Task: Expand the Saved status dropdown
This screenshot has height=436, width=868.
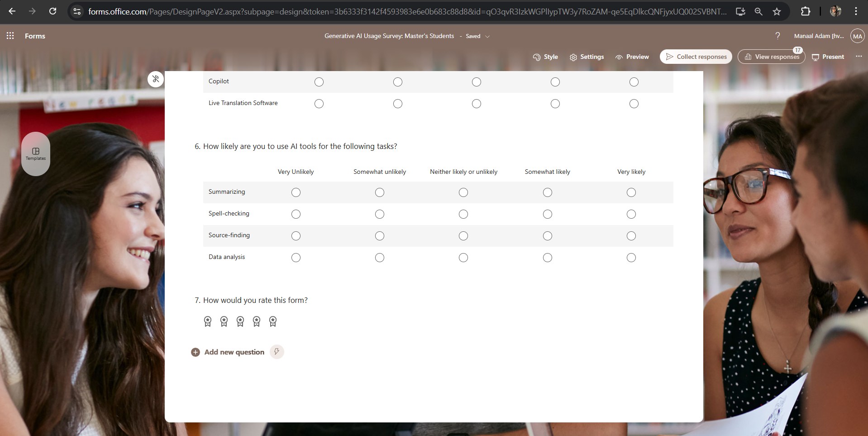Action: coord(487,36)
